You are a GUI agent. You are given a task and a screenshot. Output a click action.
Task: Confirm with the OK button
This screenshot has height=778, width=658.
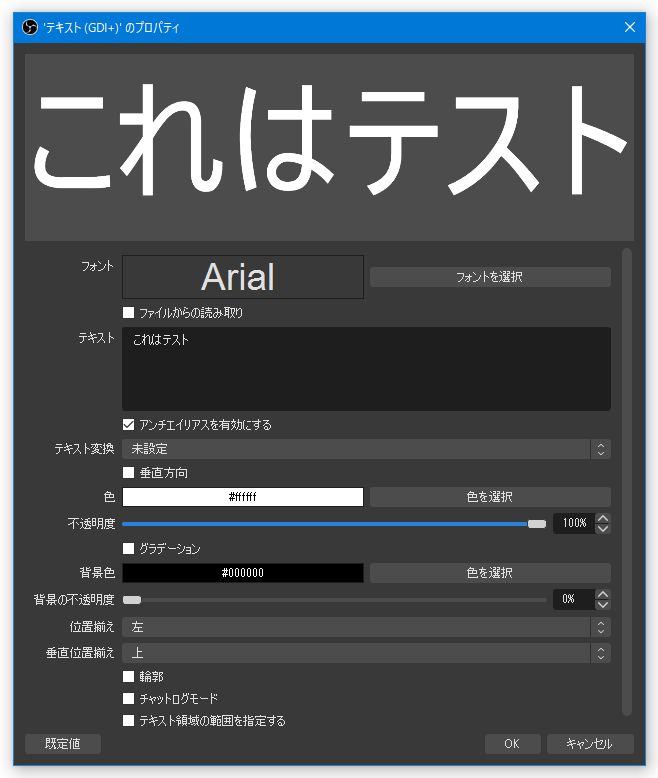pos(513,744)
